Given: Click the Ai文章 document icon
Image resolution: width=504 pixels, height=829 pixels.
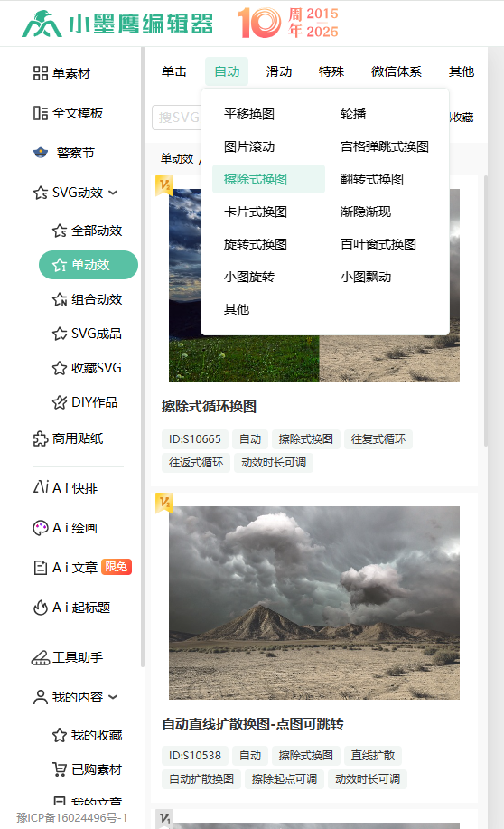Looking at the screenshot, I should 41,568.
